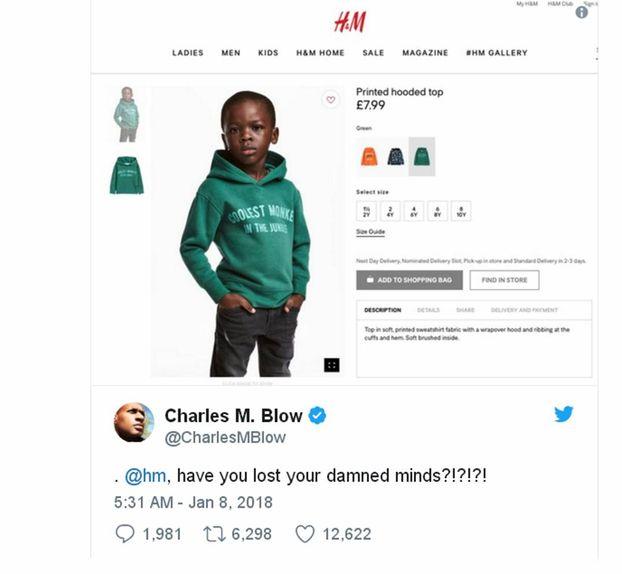Select the flat green hoodie thumbnail
Screen dimensions: 622x574
pos(127,175)
